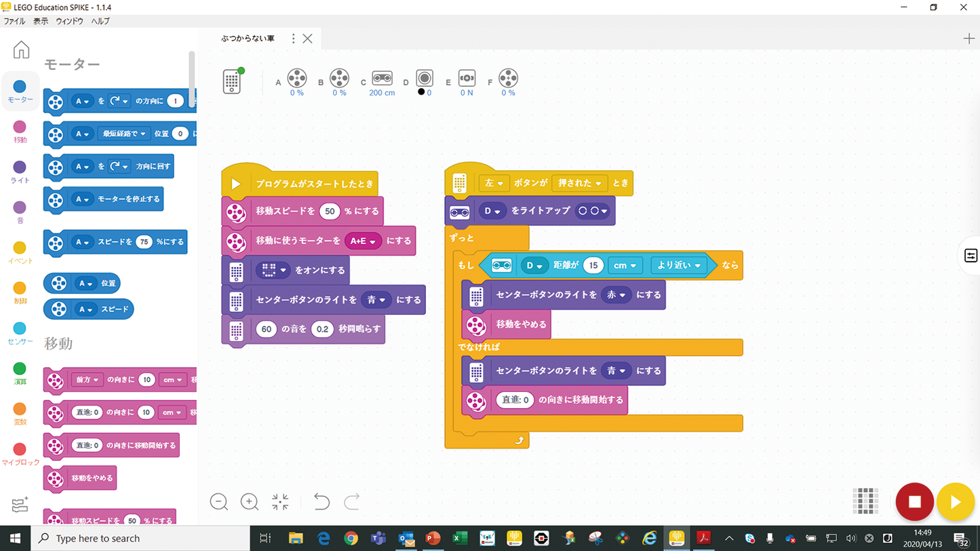Open the A+E motor pair dropdown
The image size is (980, 551).
tap(363, 241)
